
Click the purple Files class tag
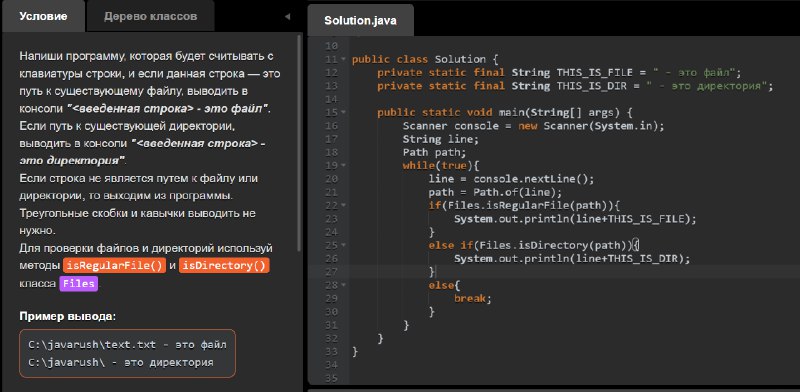(x=79, y=283)
